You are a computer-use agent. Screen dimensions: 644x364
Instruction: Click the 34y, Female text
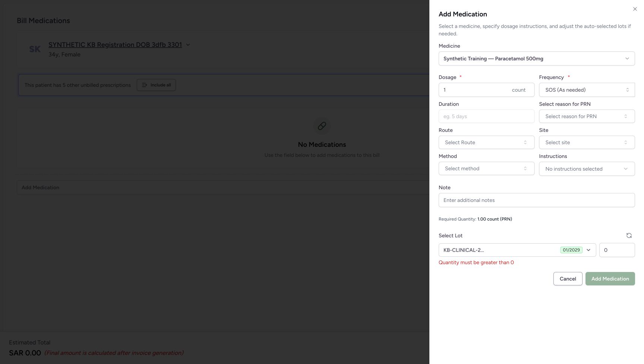(64, 54)
